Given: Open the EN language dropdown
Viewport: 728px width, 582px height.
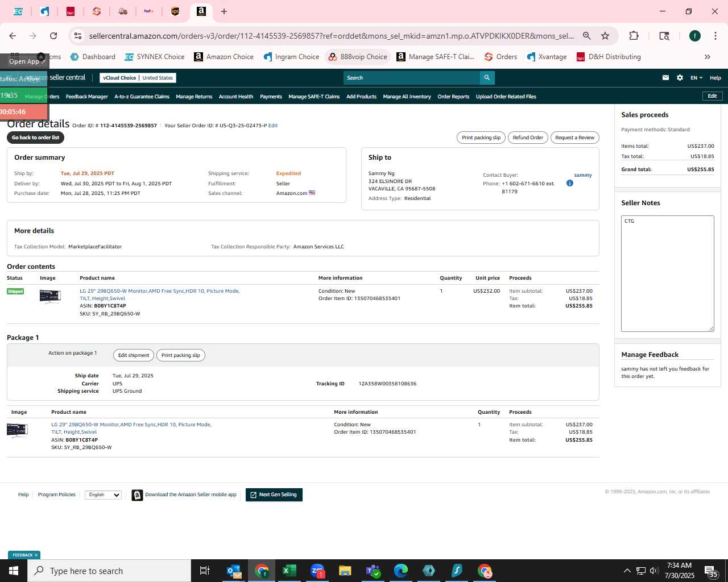Looking at the screenshot, I should click(x=696, y=78).
